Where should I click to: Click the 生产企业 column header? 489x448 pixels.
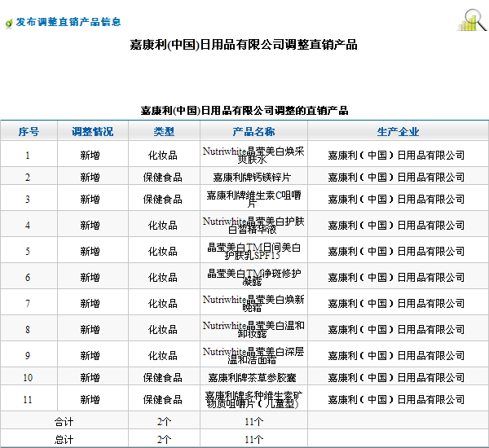398,131
